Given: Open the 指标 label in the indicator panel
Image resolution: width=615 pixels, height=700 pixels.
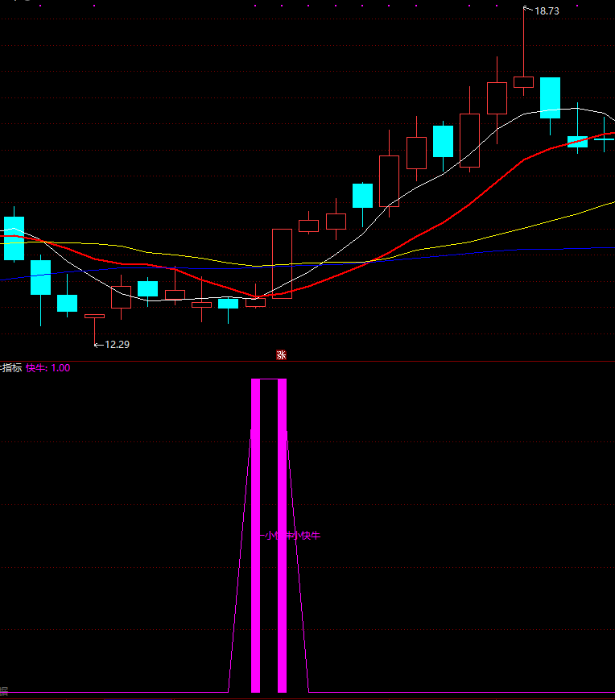Looking at the screenshot, I should (11, 368).
